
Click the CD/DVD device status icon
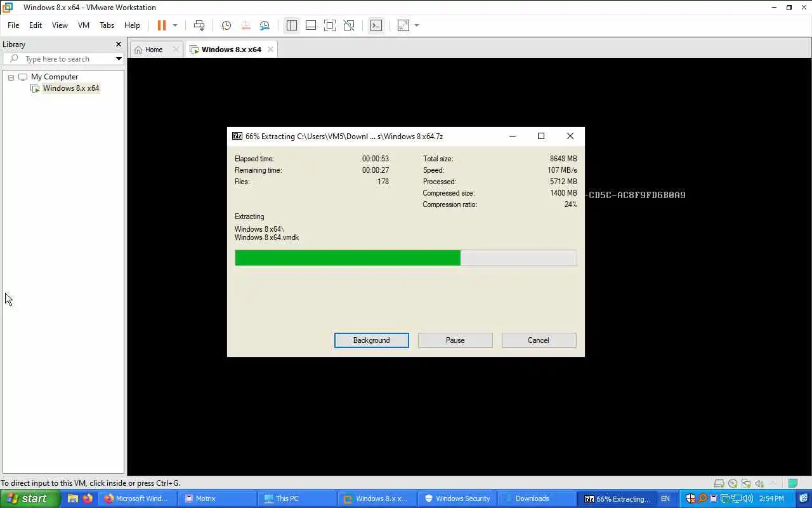[x=733, y=483]
